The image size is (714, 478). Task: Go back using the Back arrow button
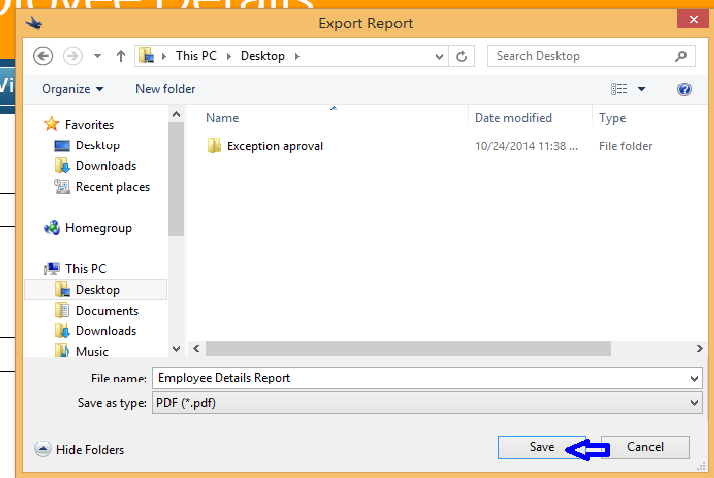pyautogui.click(x=43, y=56)
